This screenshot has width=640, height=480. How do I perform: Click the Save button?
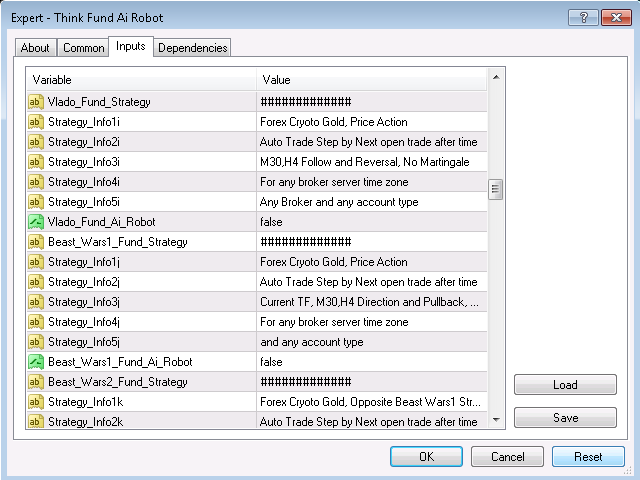click(x=565, y=418)
